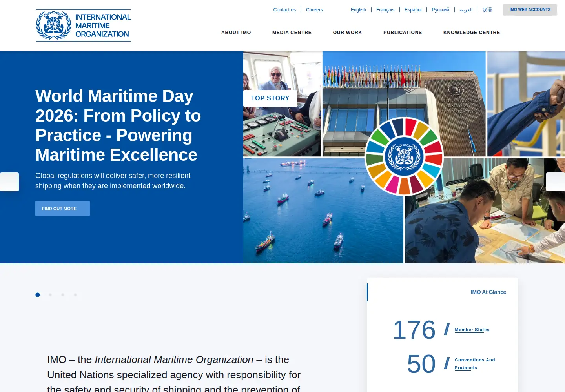Click the World Maritime Day 2026 headline
565x392 pixels.
[118, 125]
